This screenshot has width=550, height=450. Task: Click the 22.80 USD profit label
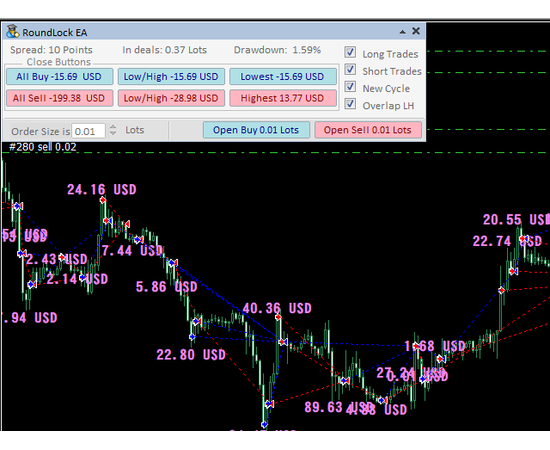coord(191,355)
